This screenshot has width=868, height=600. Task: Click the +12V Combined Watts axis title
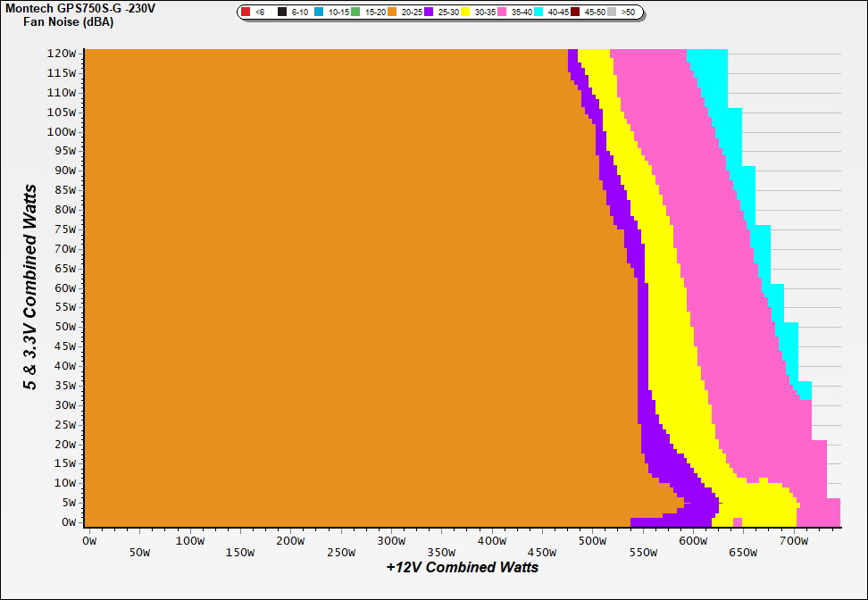pyautogui.click(x=463, y=567)
